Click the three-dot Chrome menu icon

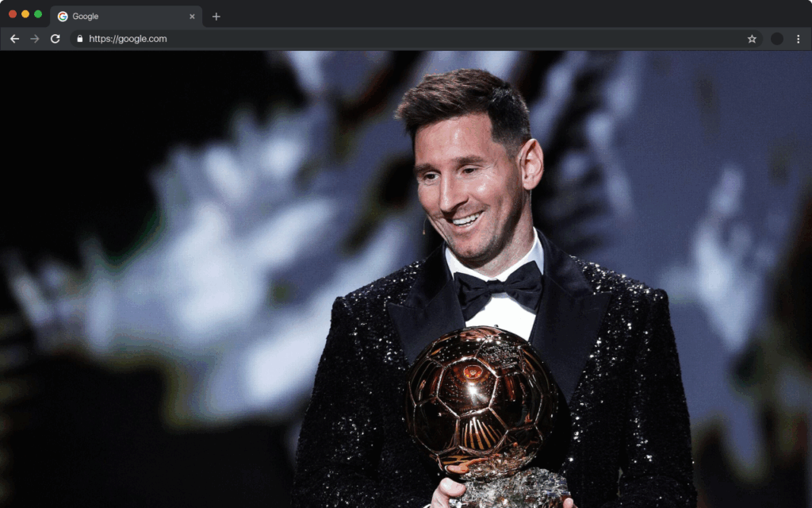pos(797,38)
